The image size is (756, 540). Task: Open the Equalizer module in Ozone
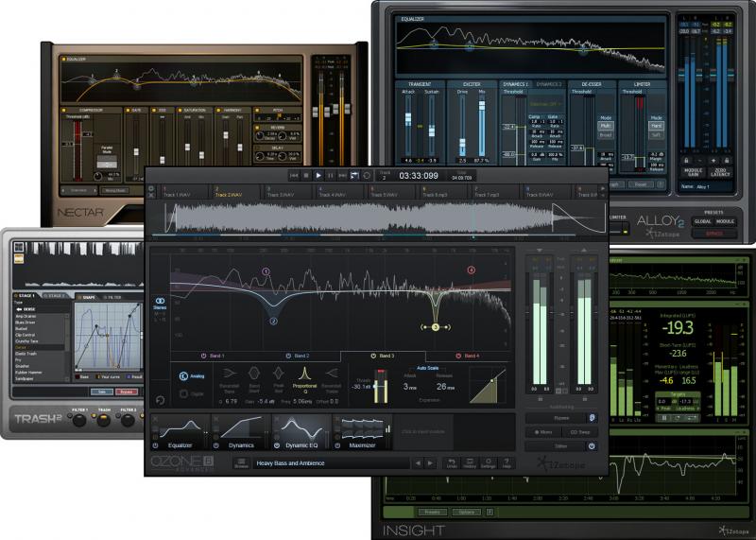[180, 432]
